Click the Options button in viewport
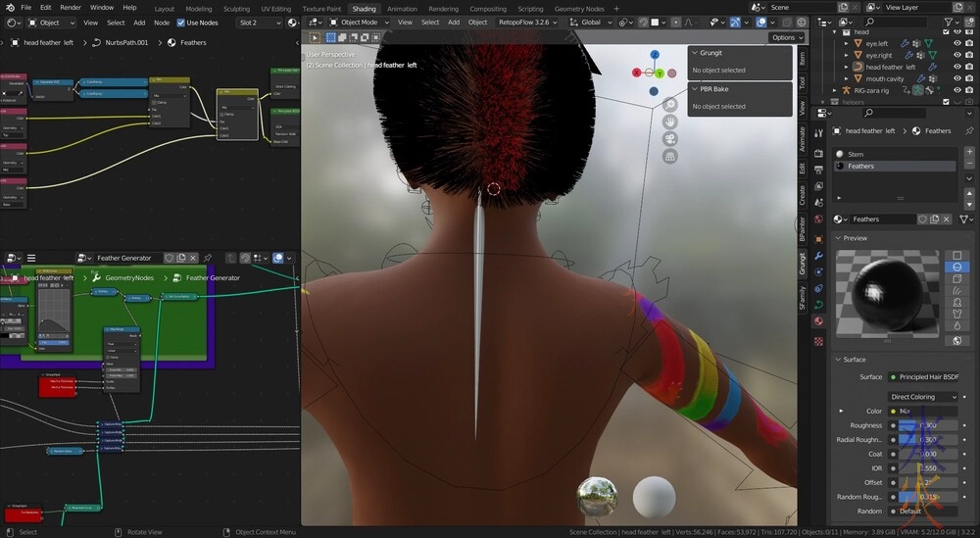 pos(784,37)
